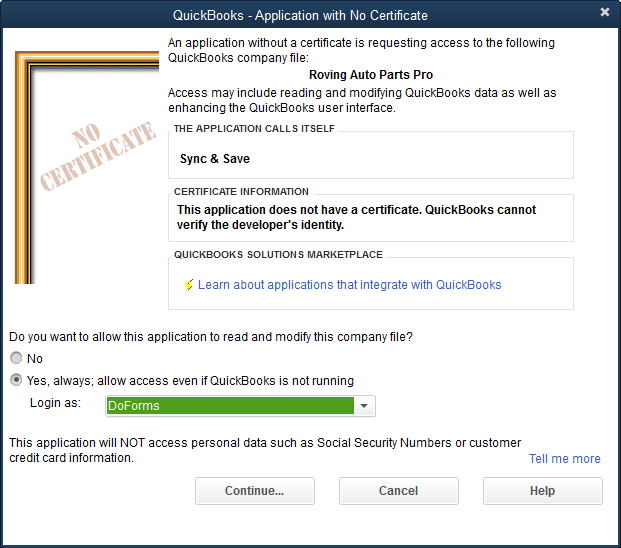This screenshot has height=548, width=621.
Task: Close the No Certificate dialog
Action: coord(604,12)
